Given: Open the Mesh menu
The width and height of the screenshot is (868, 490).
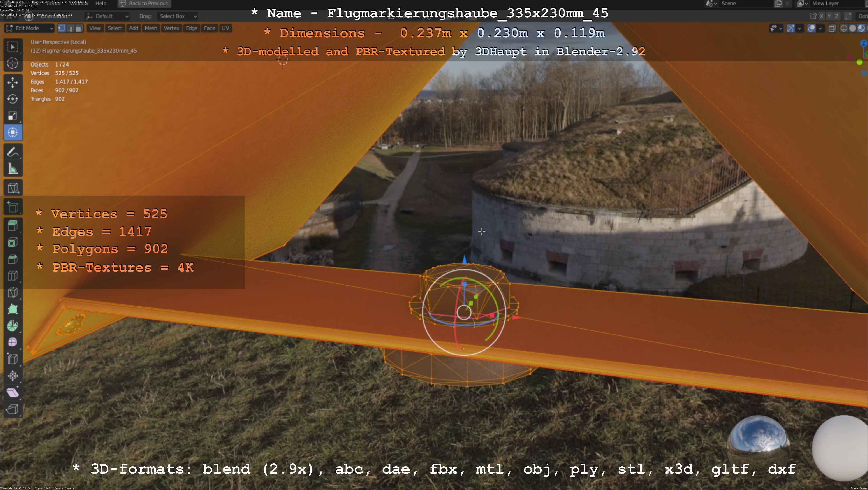Looking at the screenshot, I should 151,28.
